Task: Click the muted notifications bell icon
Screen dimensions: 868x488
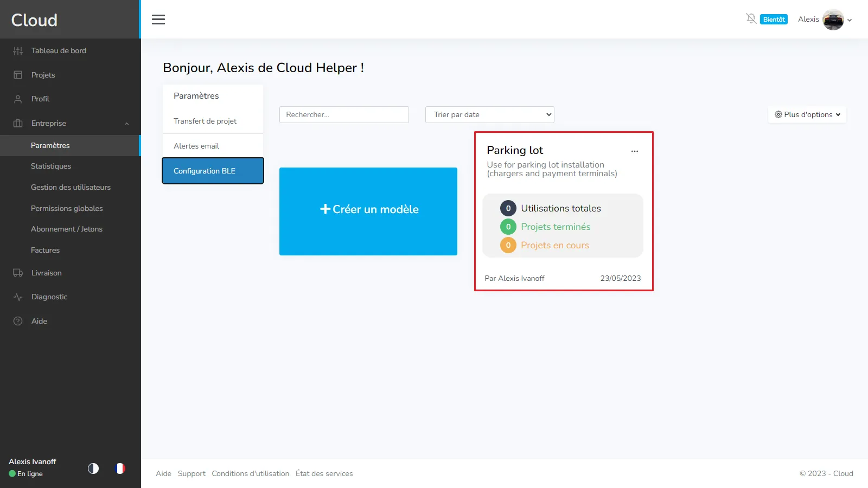Action: [x=751, y=19]
